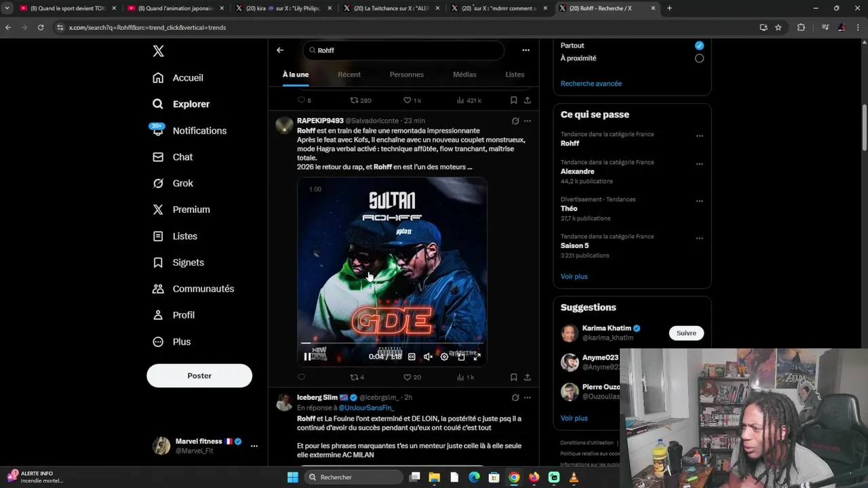Like the post with 1 k likes

coord(412,100)
